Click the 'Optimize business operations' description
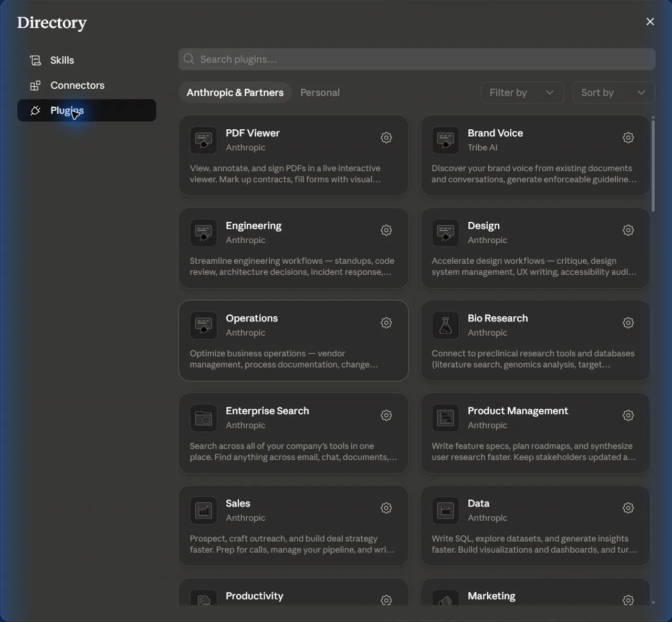This screenshot has height=622, width=672. (x=283, y=359)
